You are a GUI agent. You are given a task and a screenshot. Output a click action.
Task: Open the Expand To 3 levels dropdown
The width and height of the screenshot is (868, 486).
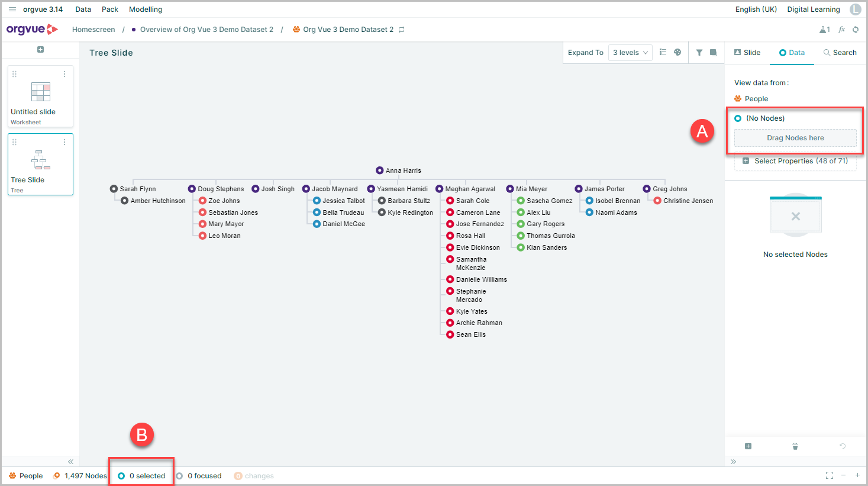coord(630,53)
